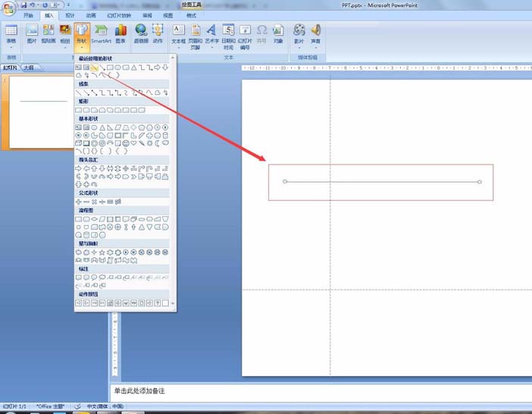Viewport: 532px width, 414px height.
Task: Select the 对象 object icon
Action: tap(278, 34)
